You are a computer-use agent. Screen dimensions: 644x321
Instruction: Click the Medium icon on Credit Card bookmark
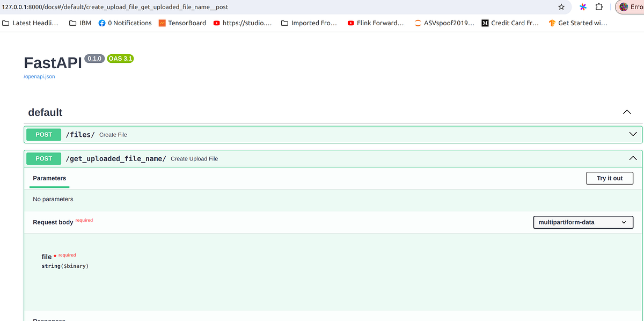click(484, 23)
